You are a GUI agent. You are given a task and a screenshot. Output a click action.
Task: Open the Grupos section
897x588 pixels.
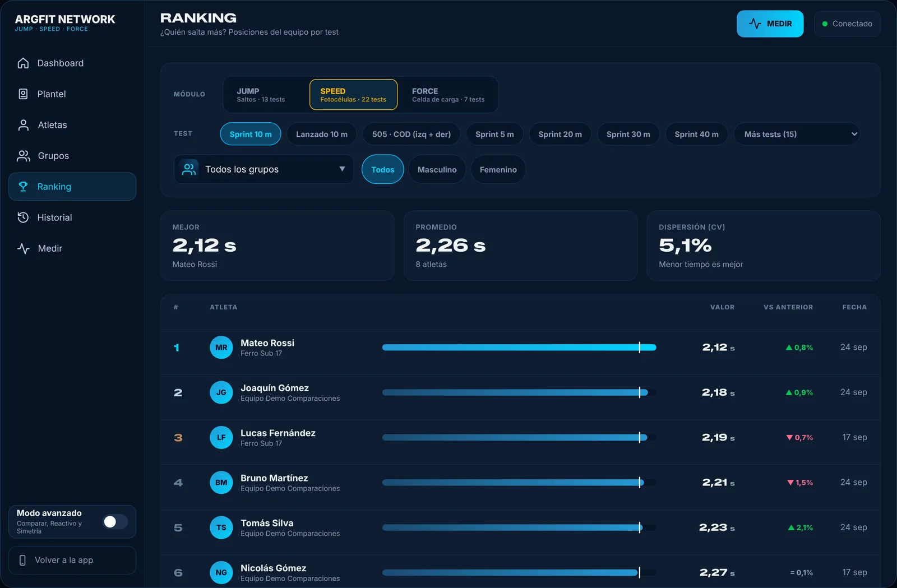pyautogui.click(x=72, y=156)
